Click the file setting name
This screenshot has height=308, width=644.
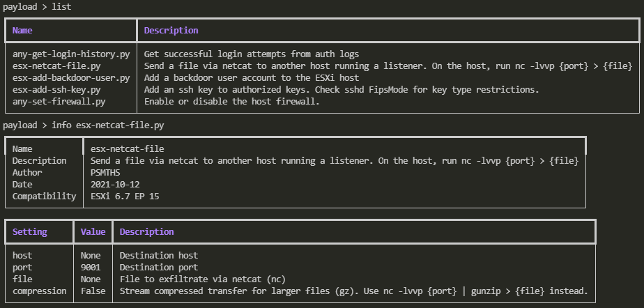pyautogui.click(x=22, y=279)
